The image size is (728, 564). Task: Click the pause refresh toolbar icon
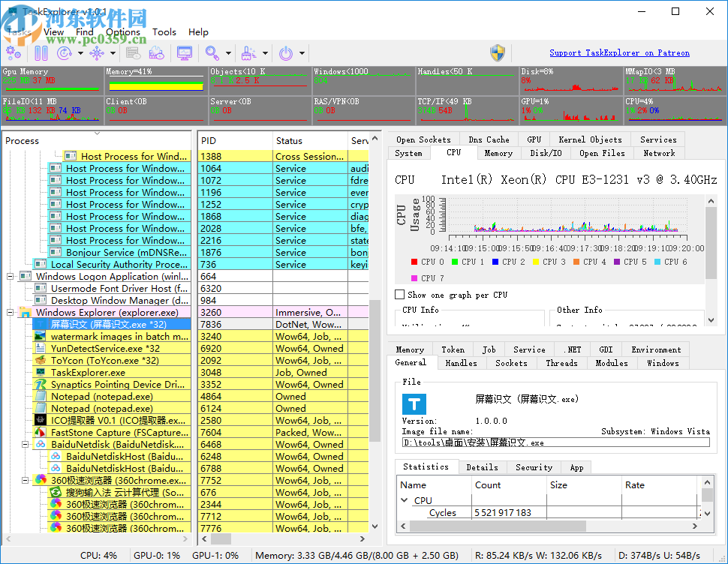point(41,53)
